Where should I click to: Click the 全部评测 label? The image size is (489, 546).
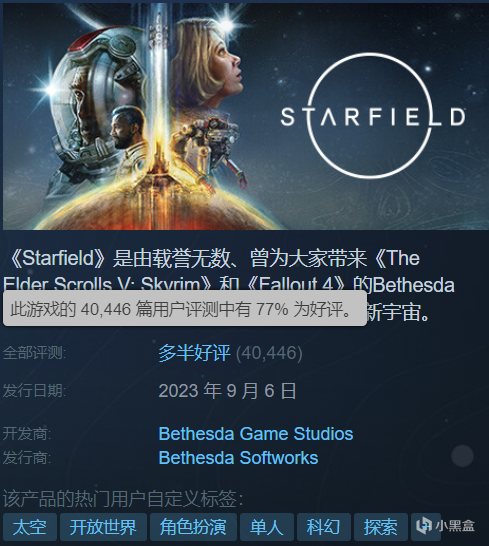[34, 353]
